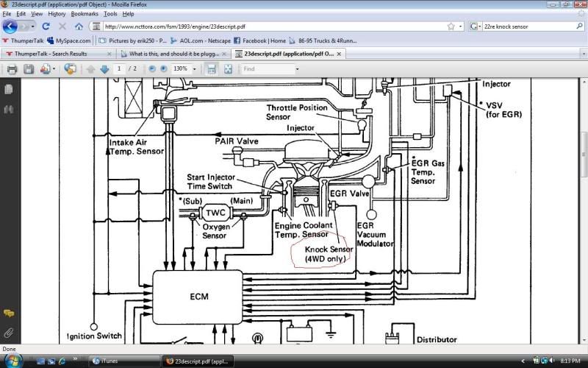
Task: Reload the page in Firefox
Action: click(x=46, y=26)
